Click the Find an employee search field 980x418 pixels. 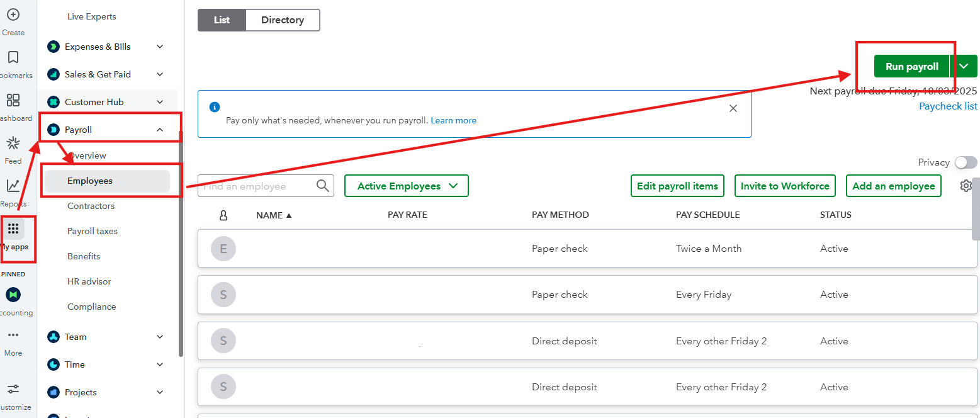[257, 186]
